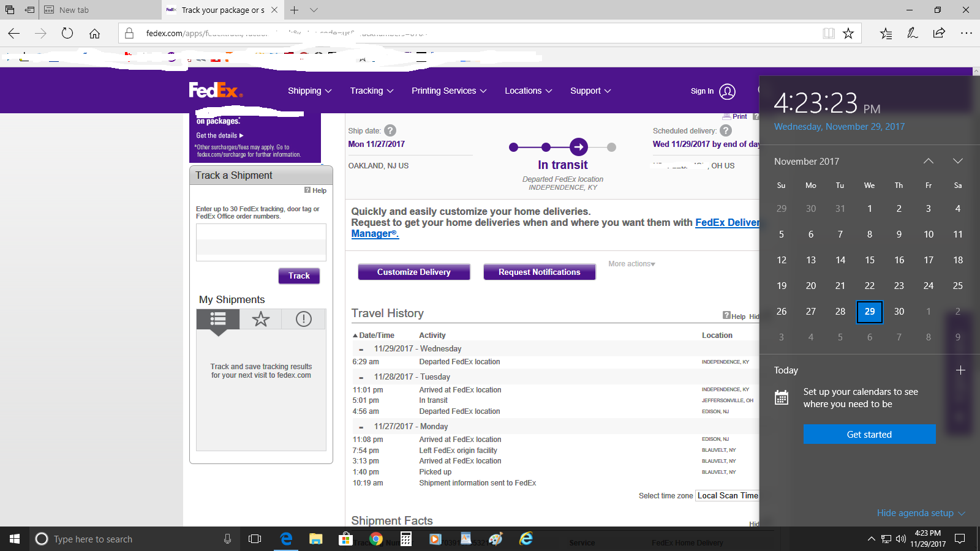980x551 pixels.
Task: Collapse the 11/28/2017 Tuesday history group
Action: click(x=361, y=378)
